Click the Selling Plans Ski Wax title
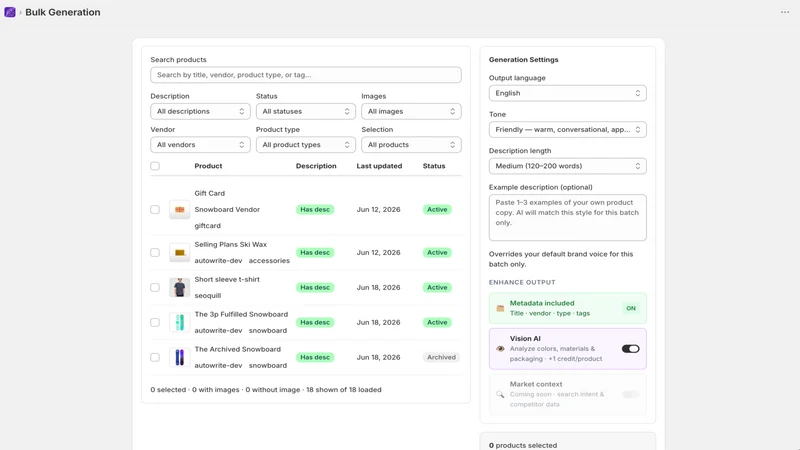800x450 pixels. pos(231,244)
